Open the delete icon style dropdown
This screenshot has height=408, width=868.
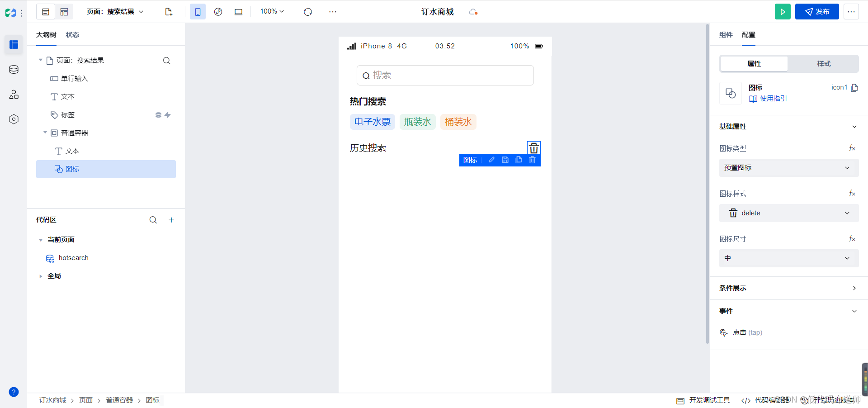tap(789, 213)
